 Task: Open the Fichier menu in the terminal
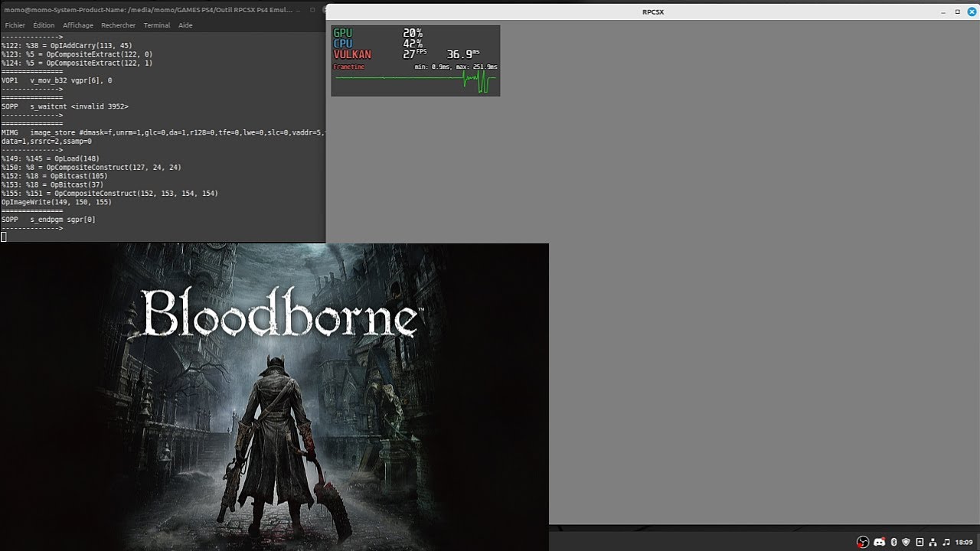[15, 25]
